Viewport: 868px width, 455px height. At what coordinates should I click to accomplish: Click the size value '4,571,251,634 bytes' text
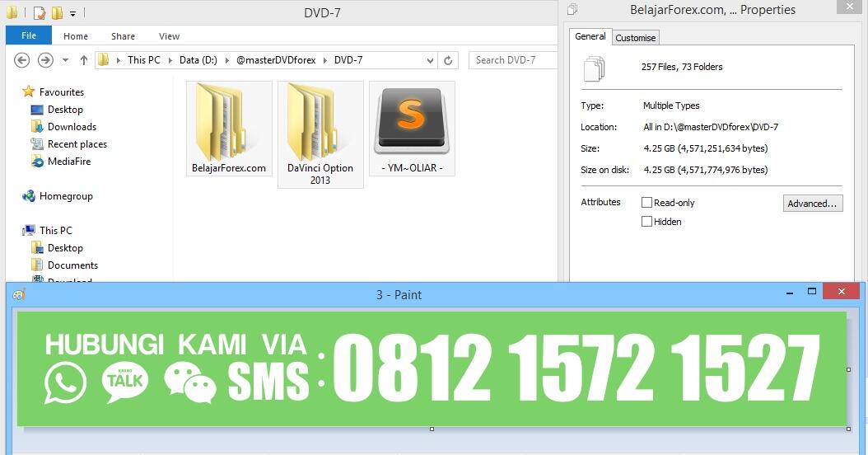pyautogui.click(x=722, y=148)
